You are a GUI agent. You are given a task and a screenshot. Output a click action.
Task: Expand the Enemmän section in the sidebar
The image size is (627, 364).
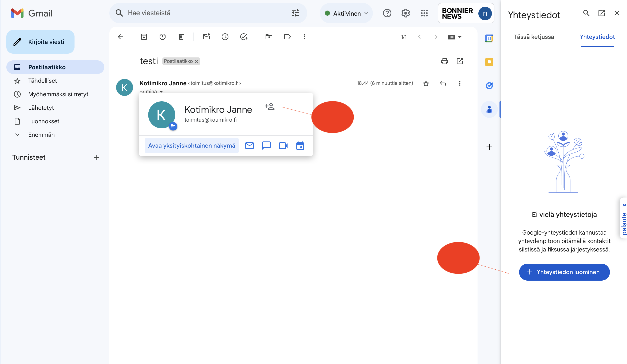tap(41, 135)
